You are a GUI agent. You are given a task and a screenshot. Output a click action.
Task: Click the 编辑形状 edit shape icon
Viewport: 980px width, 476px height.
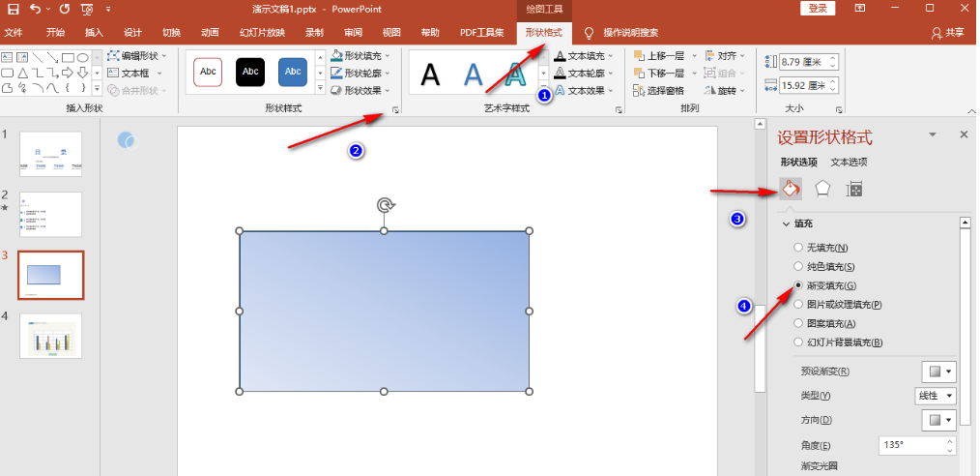click(x=113, y=56)
